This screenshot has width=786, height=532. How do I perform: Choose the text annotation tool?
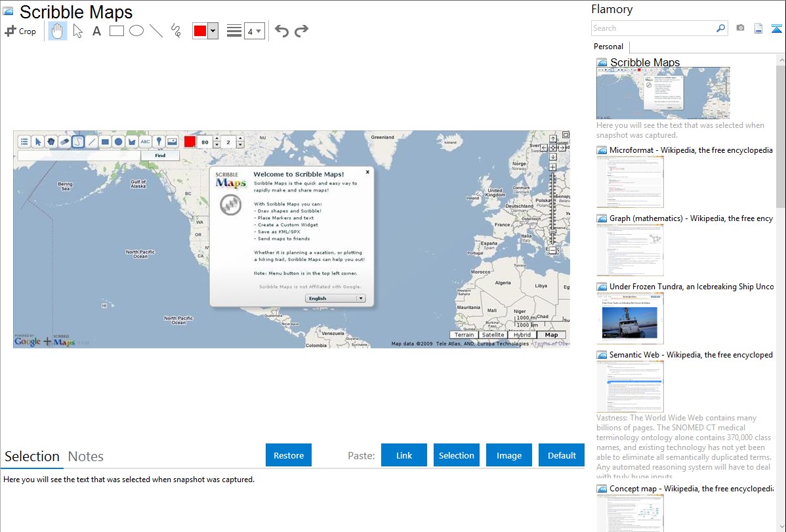96,31
